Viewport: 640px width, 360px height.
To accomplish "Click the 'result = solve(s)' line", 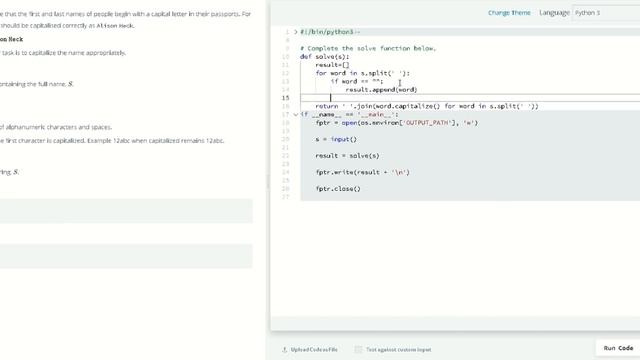I will (347, 156).
